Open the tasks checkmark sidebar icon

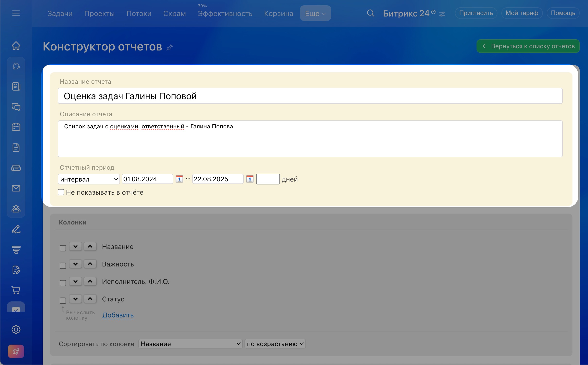(16, 307)
